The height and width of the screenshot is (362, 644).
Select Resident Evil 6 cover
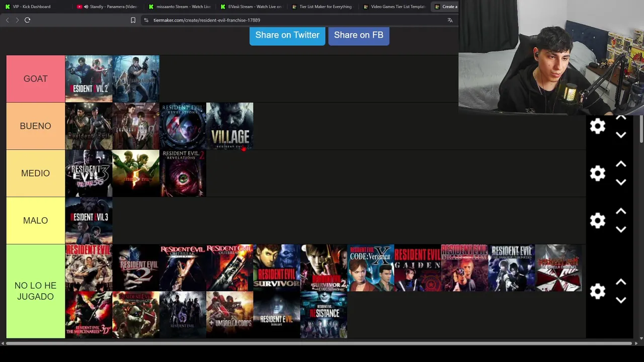click(x=183, y=315)
